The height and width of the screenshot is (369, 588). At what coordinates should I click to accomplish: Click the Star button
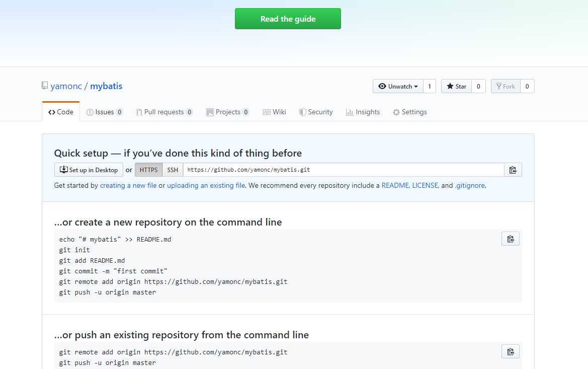coord(456,87)
